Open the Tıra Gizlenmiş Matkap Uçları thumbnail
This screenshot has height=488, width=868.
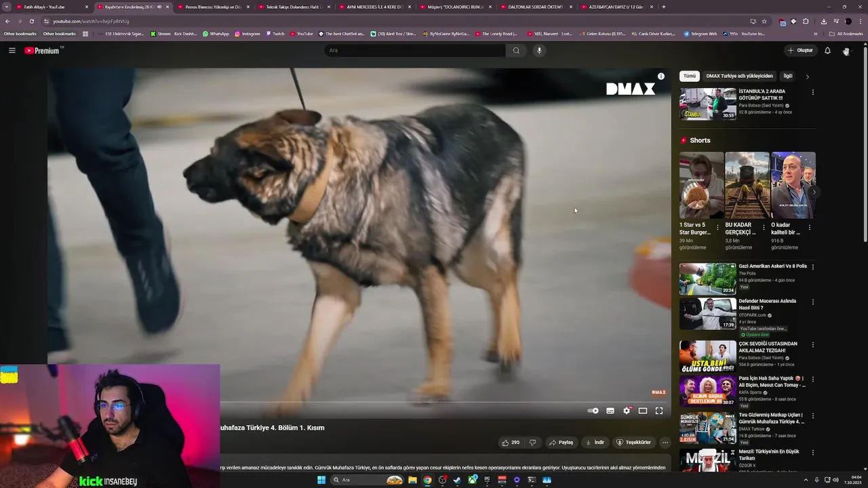[708, 428]
